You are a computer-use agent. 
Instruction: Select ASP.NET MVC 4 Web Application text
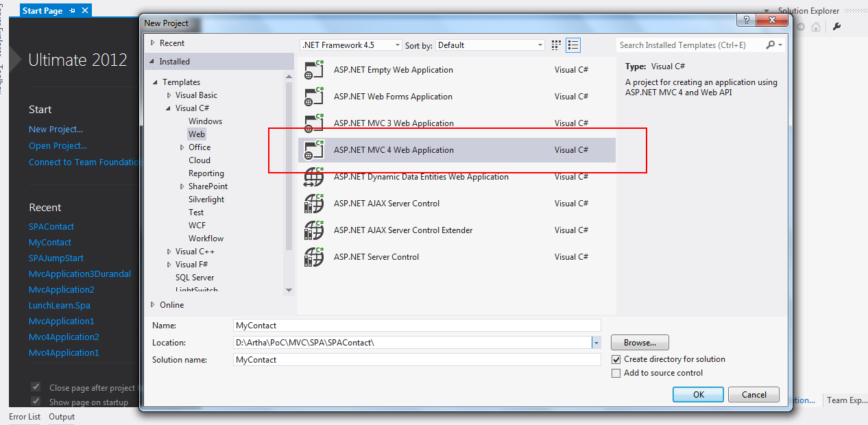[x=394, y=150]
